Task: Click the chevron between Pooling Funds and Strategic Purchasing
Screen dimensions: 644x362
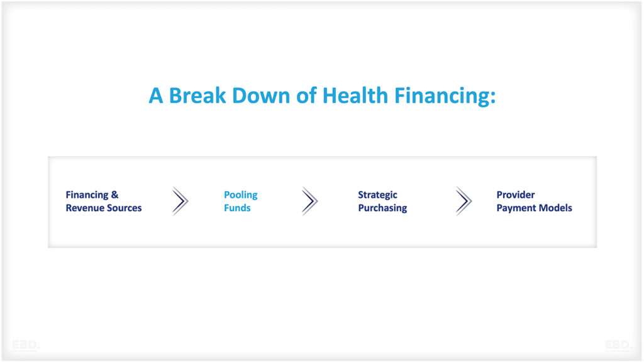Action: point(309,201)
